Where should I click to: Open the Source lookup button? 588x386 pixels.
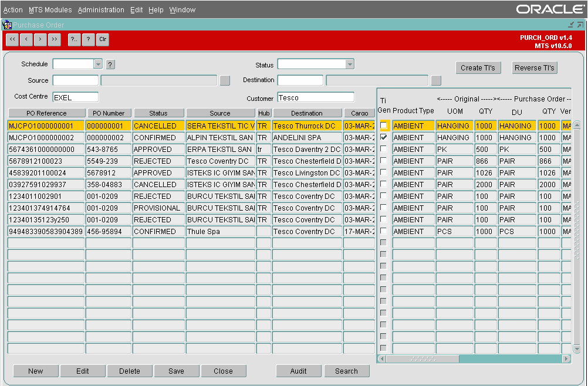tap(225, 80)
